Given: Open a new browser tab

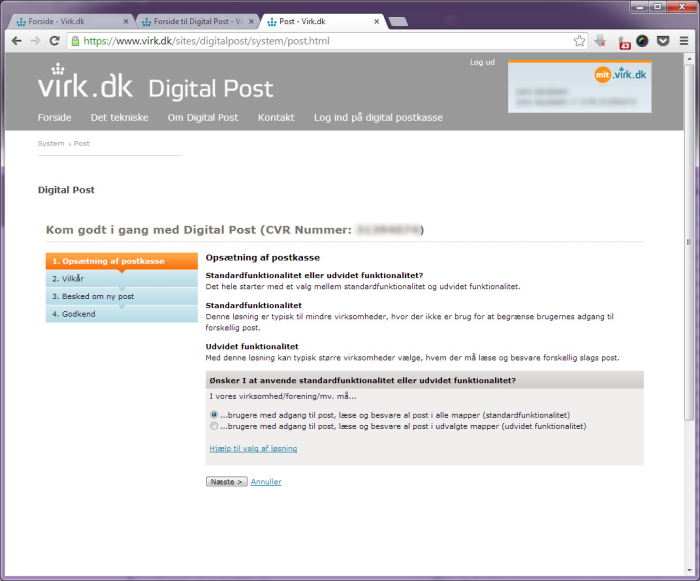Looking at the screenshot, I should click(398, 21).
